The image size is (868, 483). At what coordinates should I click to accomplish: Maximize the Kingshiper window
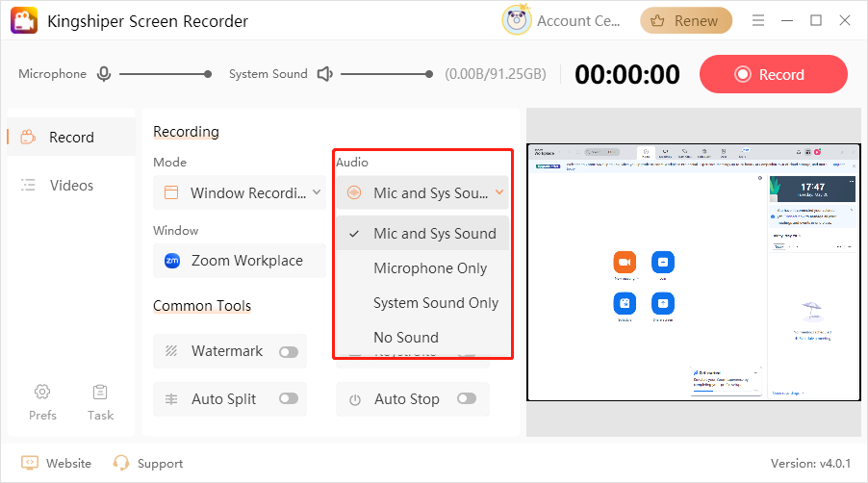click(816, 20)
